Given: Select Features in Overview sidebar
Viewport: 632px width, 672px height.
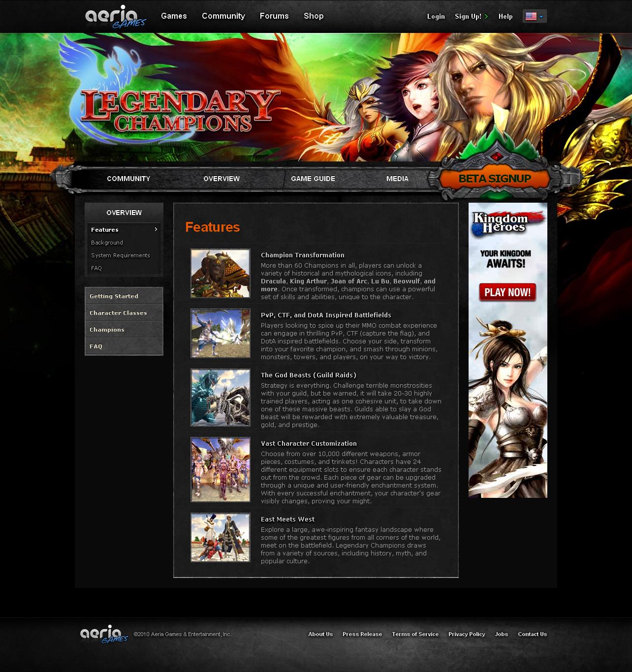Looking at the screenshot, I should pos(105,230).
